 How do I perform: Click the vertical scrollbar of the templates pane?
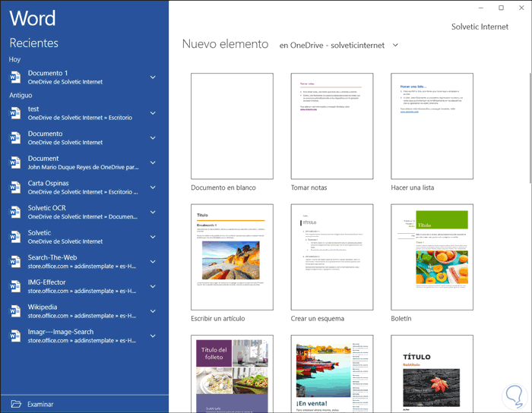pos(530,128)
